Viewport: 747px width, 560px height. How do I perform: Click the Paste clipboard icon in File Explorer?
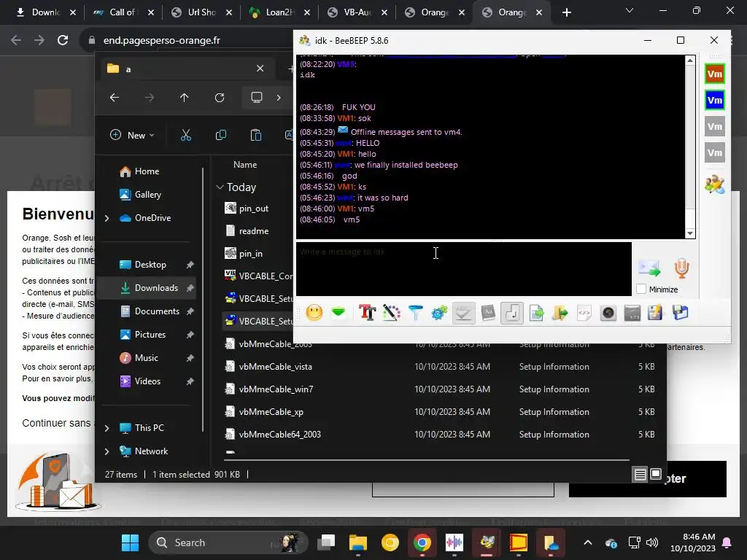[x=256, y=135]
